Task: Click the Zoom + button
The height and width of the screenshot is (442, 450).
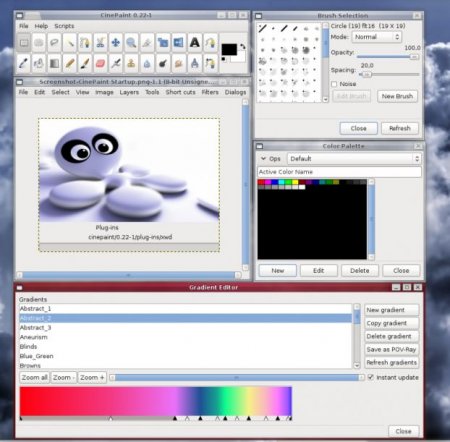Action: click(x=92, y=377)
